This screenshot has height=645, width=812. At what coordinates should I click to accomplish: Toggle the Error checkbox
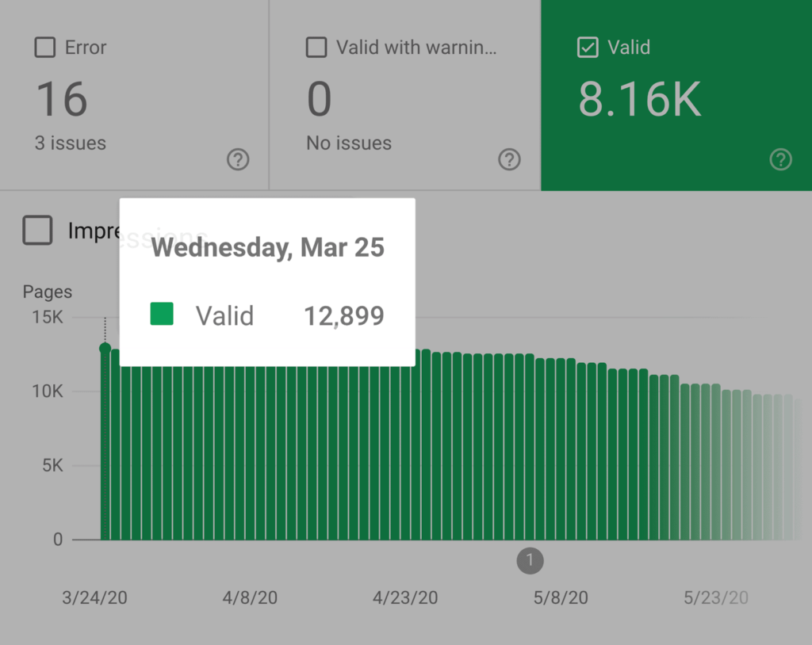44,48
